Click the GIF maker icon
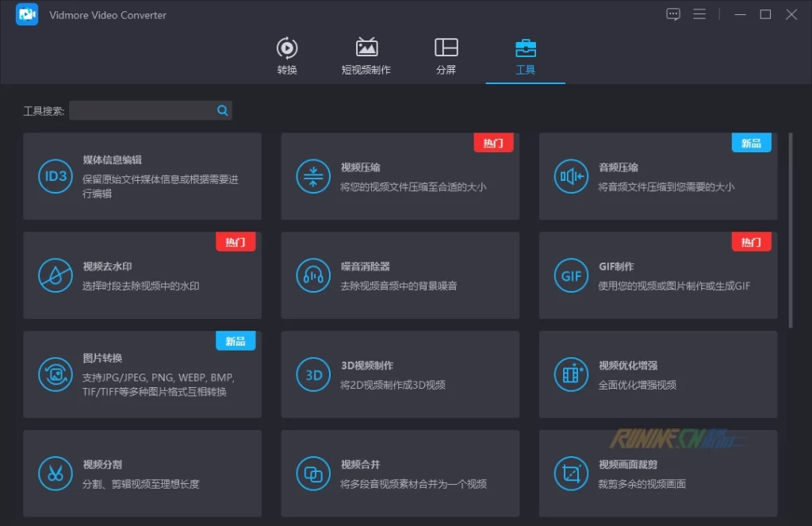 point(571,275)
